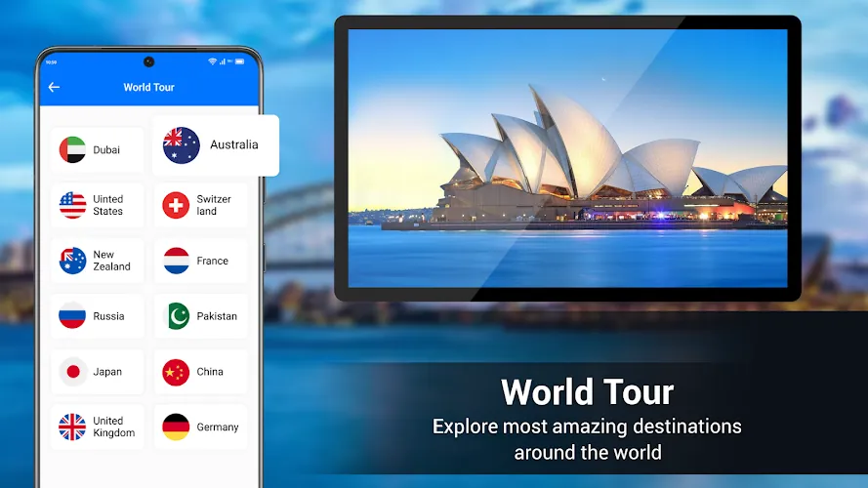
Task: Open the Germany destination card label
Action: tap(218, 427)
